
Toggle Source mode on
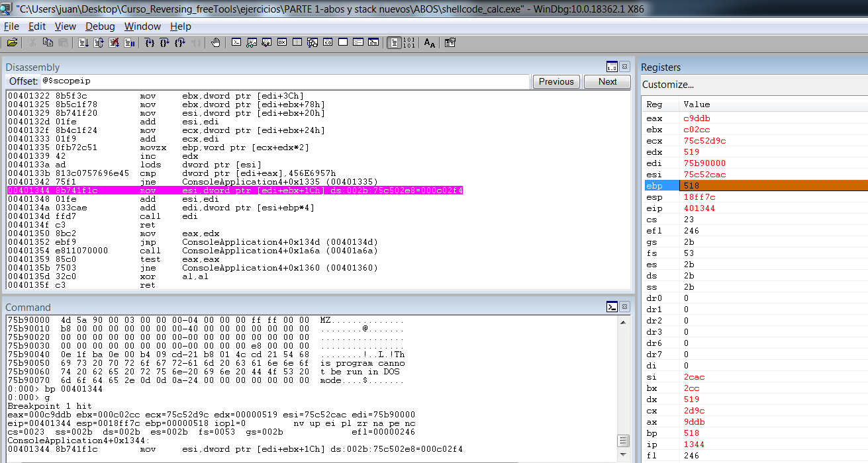[394, 42]
